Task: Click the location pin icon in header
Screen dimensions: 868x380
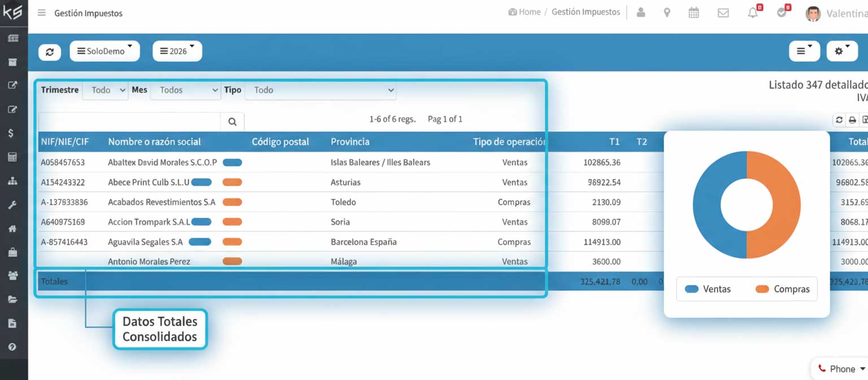Action: point(667,12)
